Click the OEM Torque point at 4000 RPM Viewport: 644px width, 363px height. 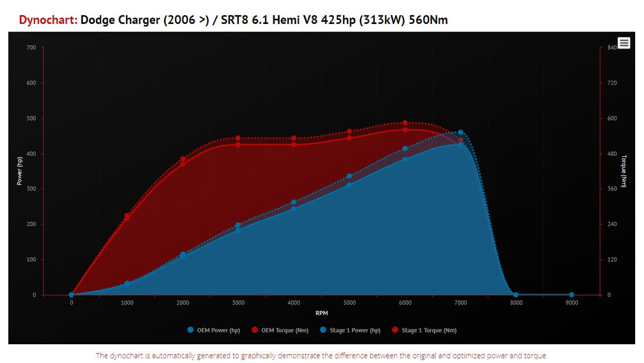(x=294, y=145)
